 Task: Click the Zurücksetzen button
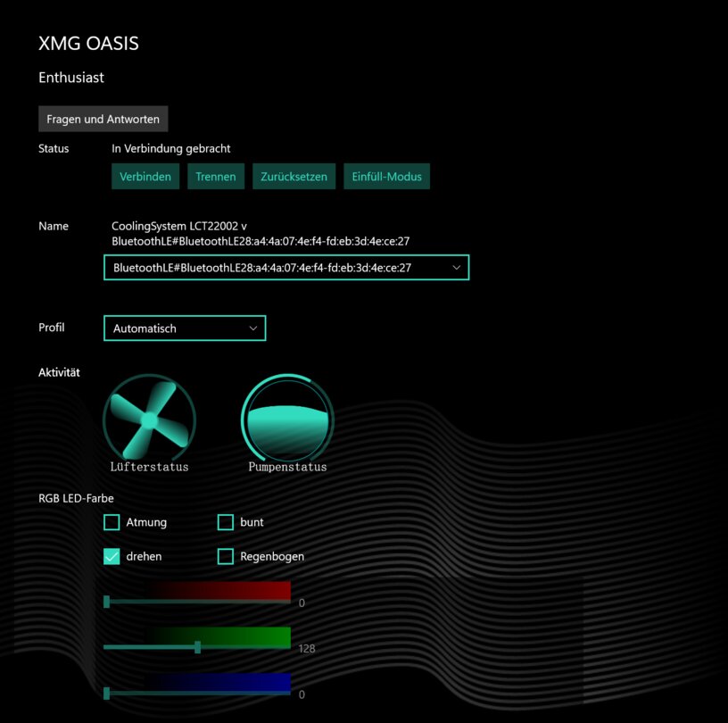pyautogui.click(x=294, y=177)
